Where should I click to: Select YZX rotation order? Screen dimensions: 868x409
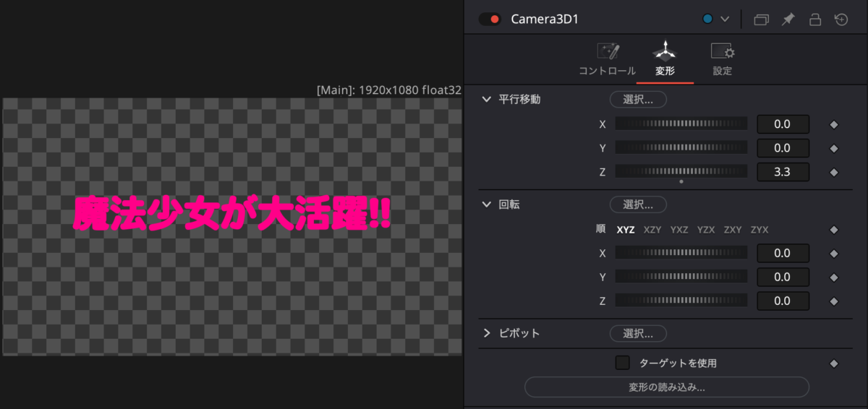706,230
